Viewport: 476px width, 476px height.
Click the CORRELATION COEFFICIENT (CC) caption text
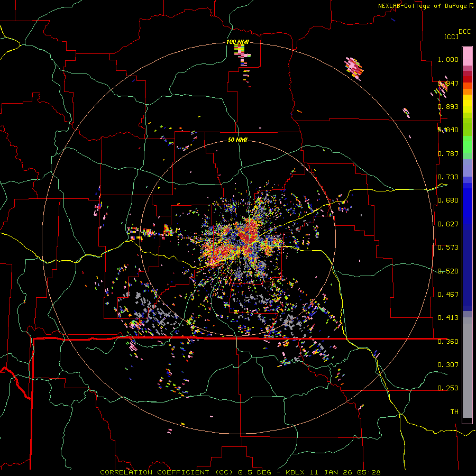tap(167, 472)
